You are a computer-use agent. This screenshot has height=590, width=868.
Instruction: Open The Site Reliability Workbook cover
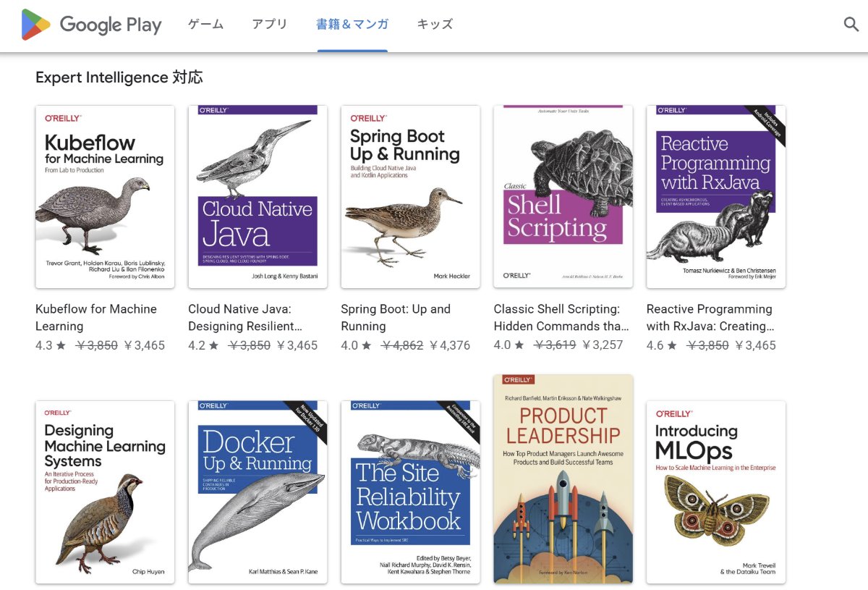point(410,492)
